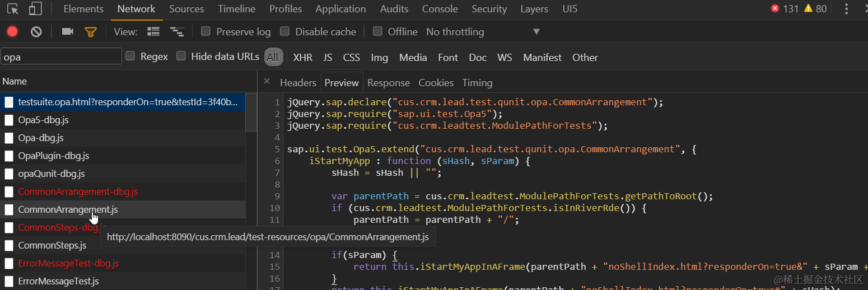Switch to the Console panel tab
Viewport: 868px width, 290px height.
(x=440, y=9)
